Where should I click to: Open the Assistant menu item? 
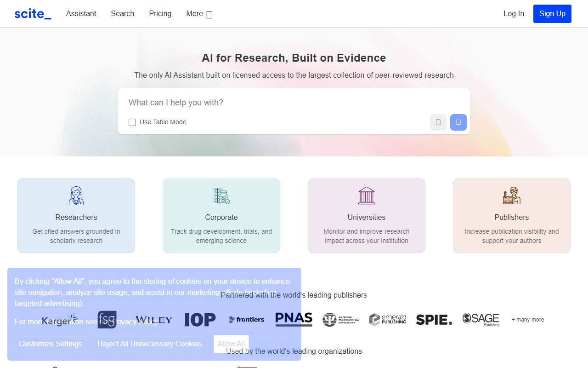pyautogui.click(x=81, y=14)
